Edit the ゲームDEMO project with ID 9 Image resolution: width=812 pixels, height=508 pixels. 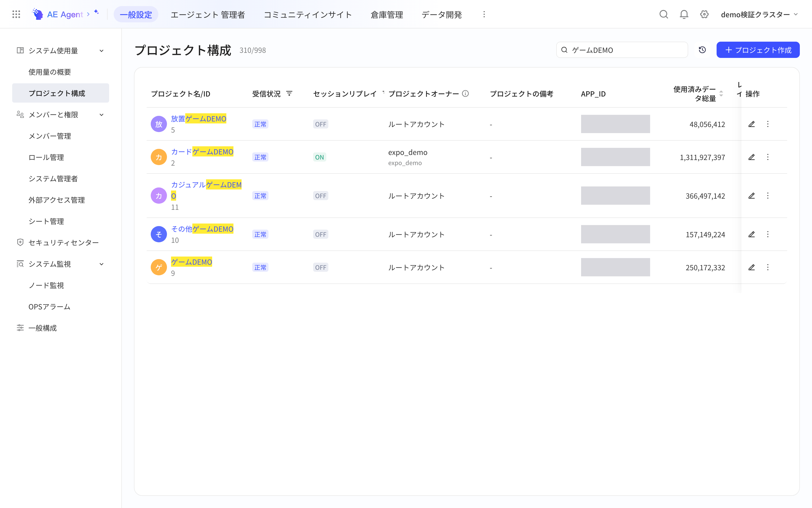751,267
